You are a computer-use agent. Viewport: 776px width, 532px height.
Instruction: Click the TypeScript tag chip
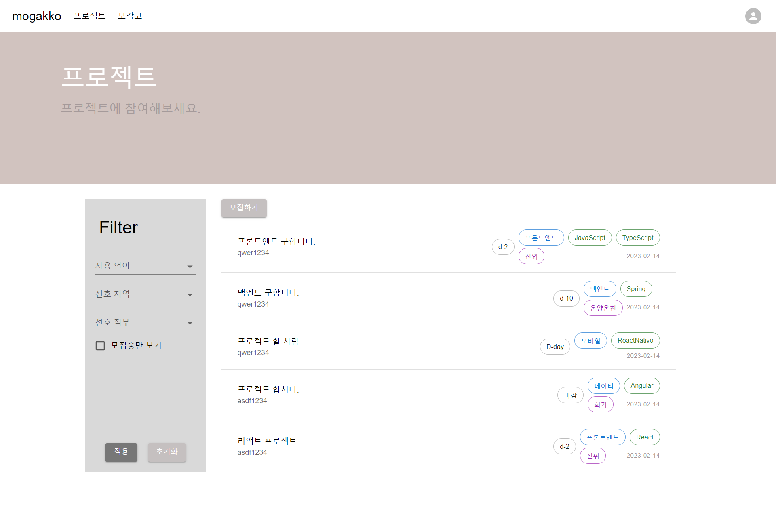(x=637, y=238)
